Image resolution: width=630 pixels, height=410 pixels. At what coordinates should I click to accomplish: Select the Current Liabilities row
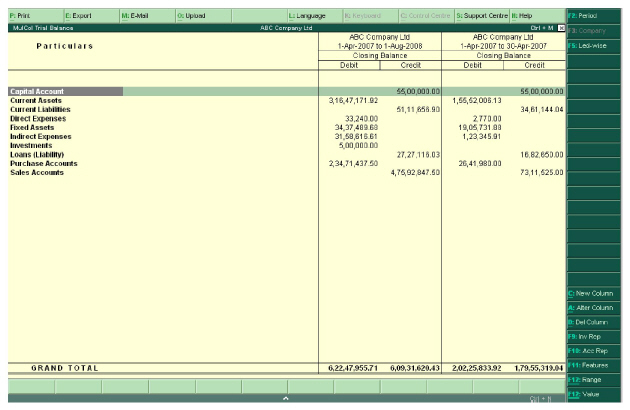286,109
